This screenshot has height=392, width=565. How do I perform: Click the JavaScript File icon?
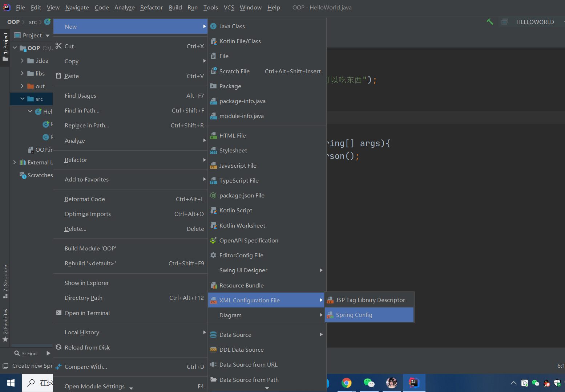(x=214, y=166)
